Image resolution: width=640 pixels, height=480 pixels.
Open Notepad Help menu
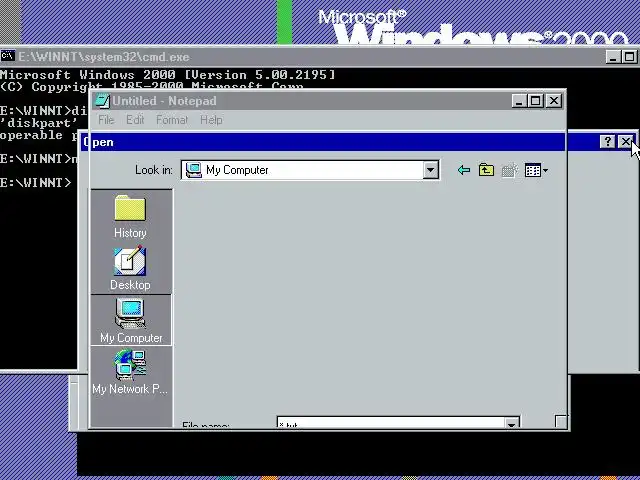click(211, 120)
